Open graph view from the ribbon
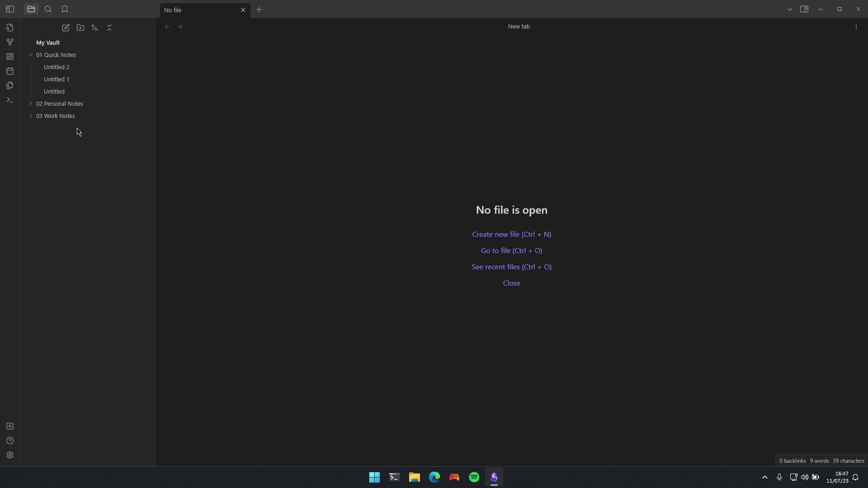868x488 pixels. coord(10,42)
